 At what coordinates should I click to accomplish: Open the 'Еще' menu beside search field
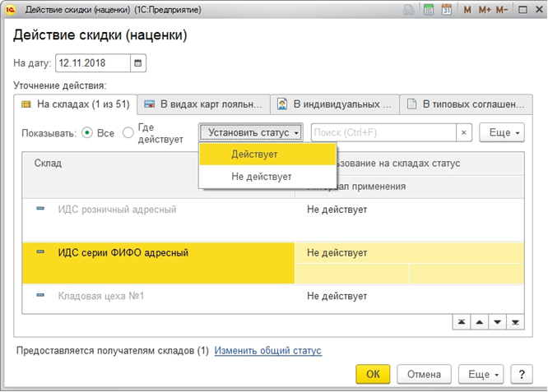coord(501,132)
